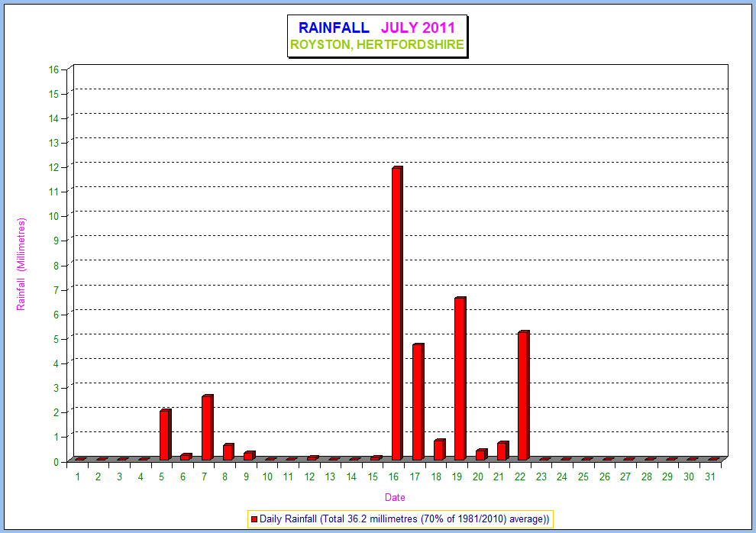Image resolution: width=756 pixels, height=533 pixels.
Task: Click x-axis date label '10'
Action: tap(267, 476)
